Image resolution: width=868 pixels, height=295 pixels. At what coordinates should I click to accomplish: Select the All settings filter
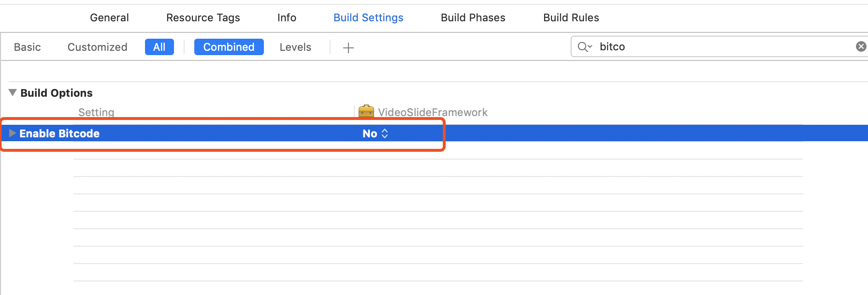(x=159, y=47)
